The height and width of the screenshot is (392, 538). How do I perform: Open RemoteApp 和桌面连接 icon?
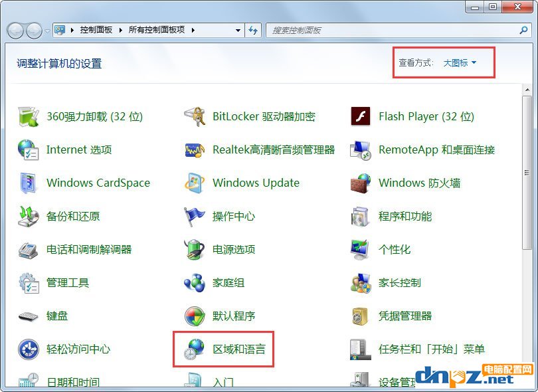coord(360,150)
